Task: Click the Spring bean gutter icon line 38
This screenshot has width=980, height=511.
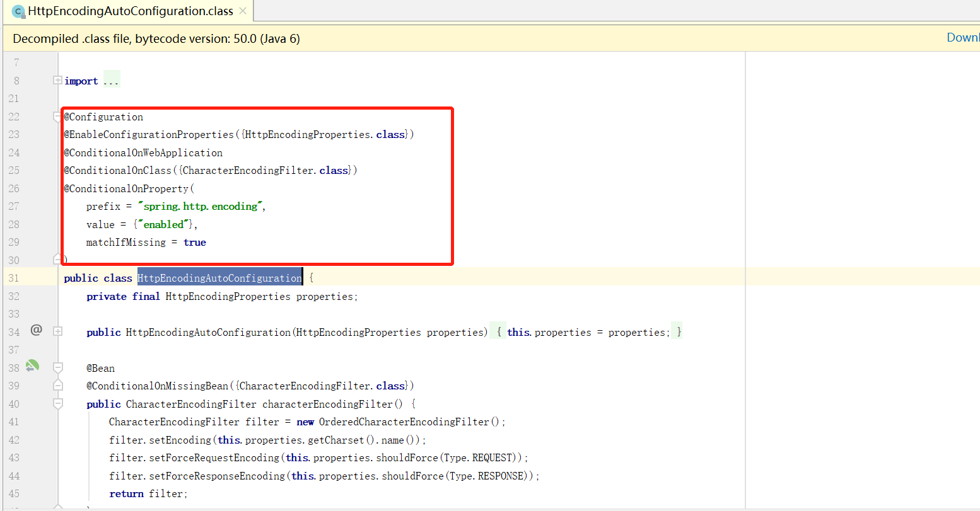Action: tap(32, 365)
